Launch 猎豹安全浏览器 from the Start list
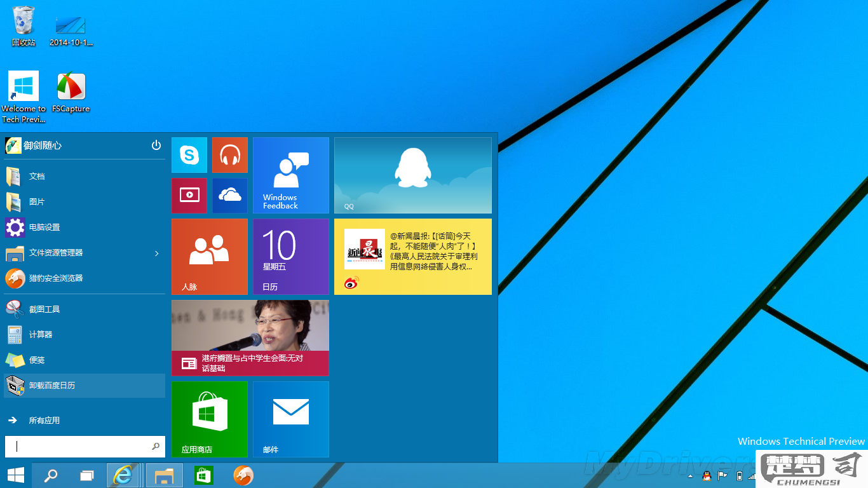 click(x=85, y=278)
